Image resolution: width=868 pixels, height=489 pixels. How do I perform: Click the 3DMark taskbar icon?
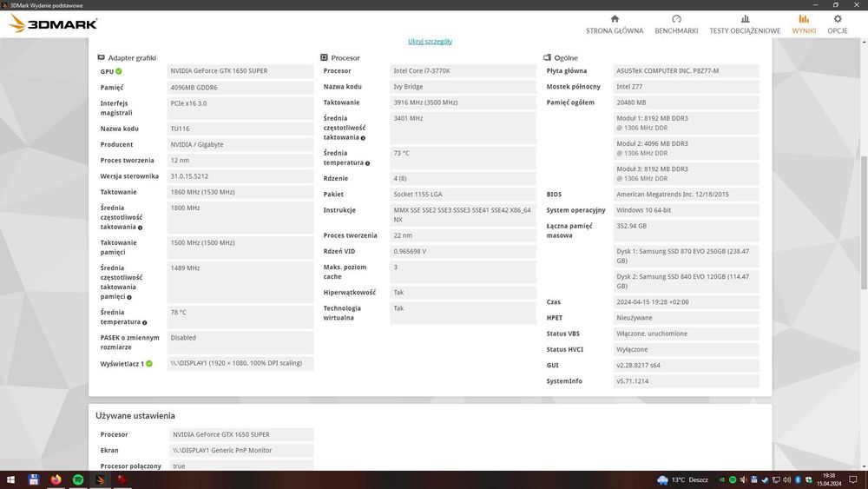point(100,479)
